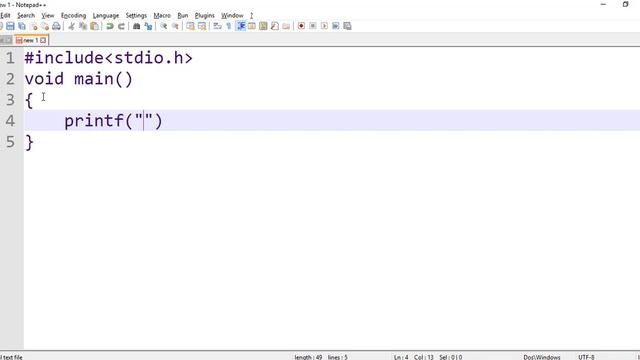Click the '#include<stdio.h>' code line
Screen dimensions: 640x360
click(109, 58)
